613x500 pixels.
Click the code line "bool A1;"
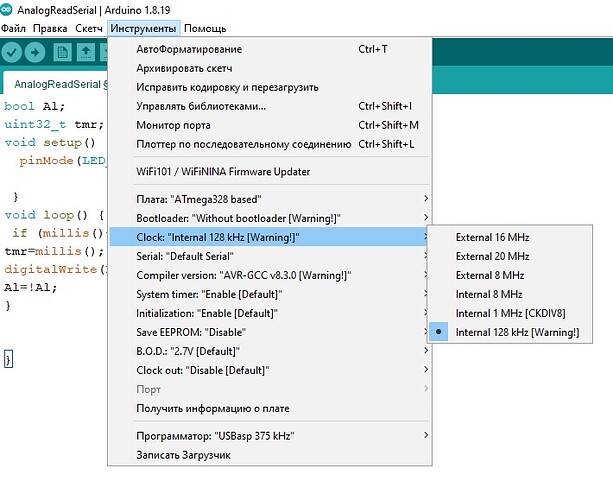pyautogui.click(x=34, y=106)
